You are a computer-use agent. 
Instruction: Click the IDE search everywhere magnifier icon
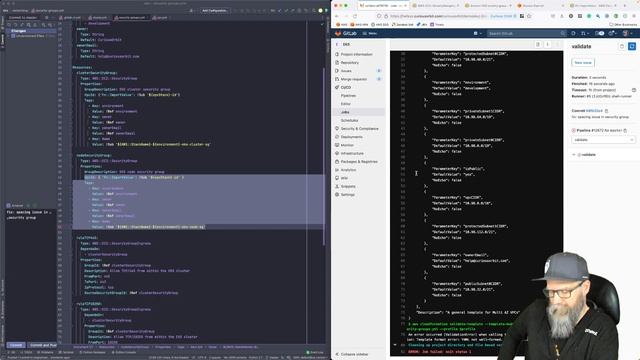[314, 11]
